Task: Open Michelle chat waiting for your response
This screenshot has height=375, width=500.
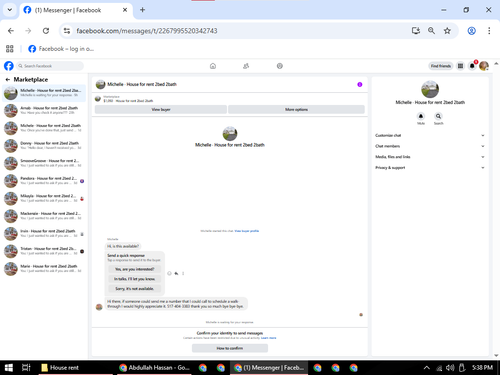Action: click(44, 93)
